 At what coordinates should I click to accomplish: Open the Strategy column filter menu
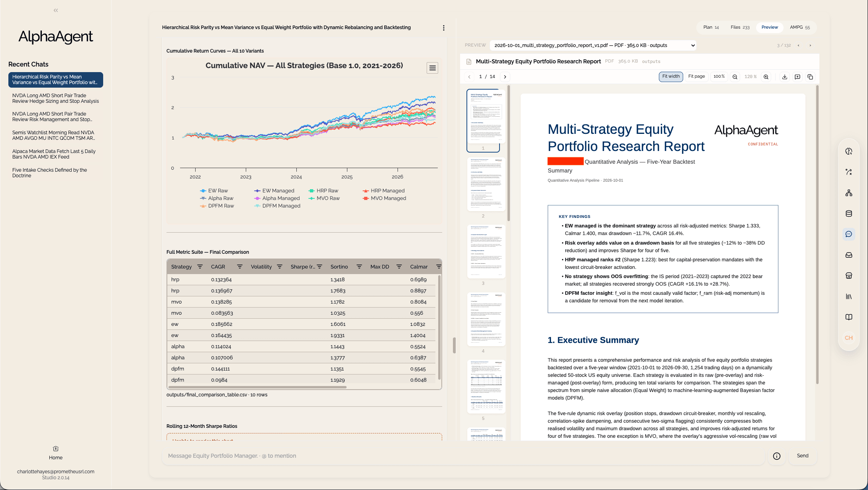200,267
